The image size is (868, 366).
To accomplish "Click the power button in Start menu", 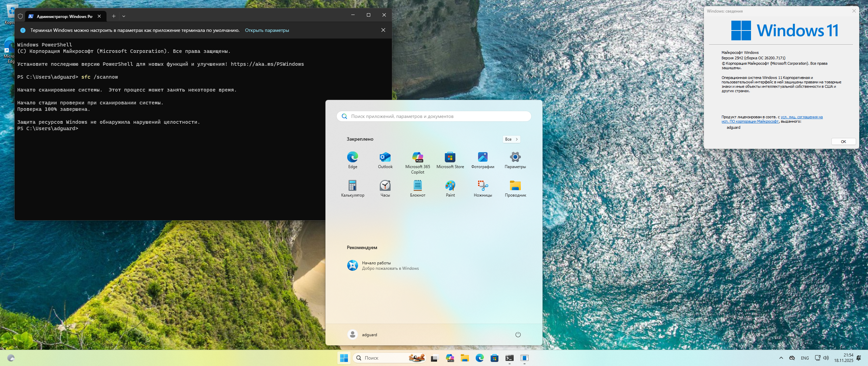I will (518, 334).
